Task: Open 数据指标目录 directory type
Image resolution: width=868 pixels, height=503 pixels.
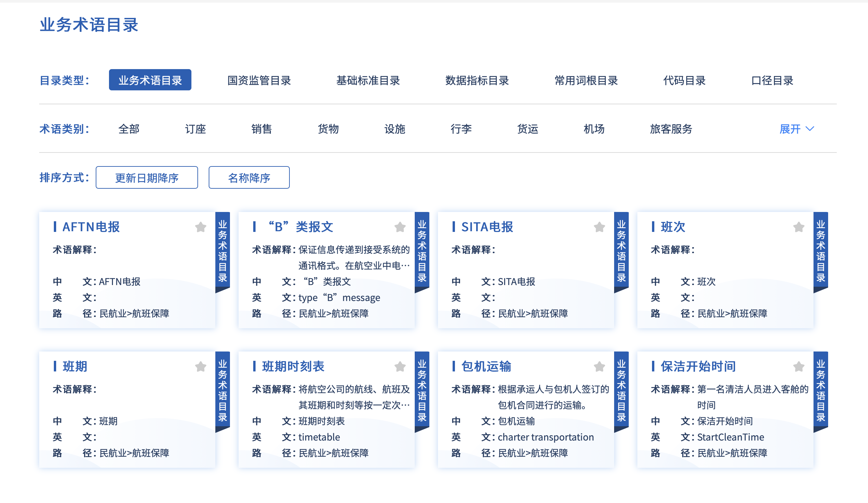Action: [x=477, y=80]
